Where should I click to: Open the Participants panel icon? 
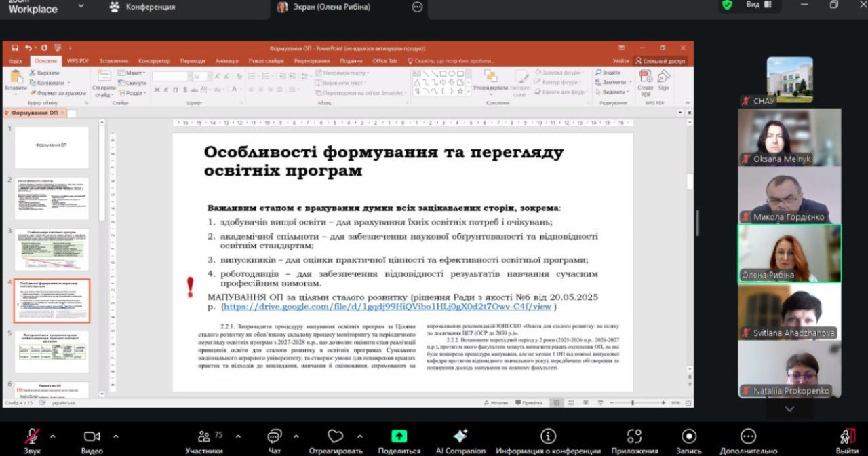[203, 436]
